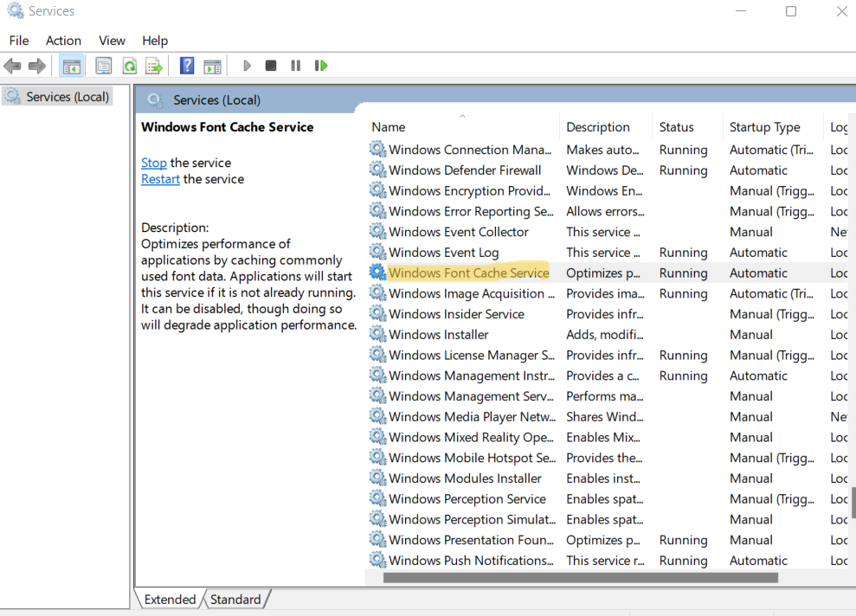Sort services by Startup Type column
Screen dimensions: 856x616
point(764,127)
